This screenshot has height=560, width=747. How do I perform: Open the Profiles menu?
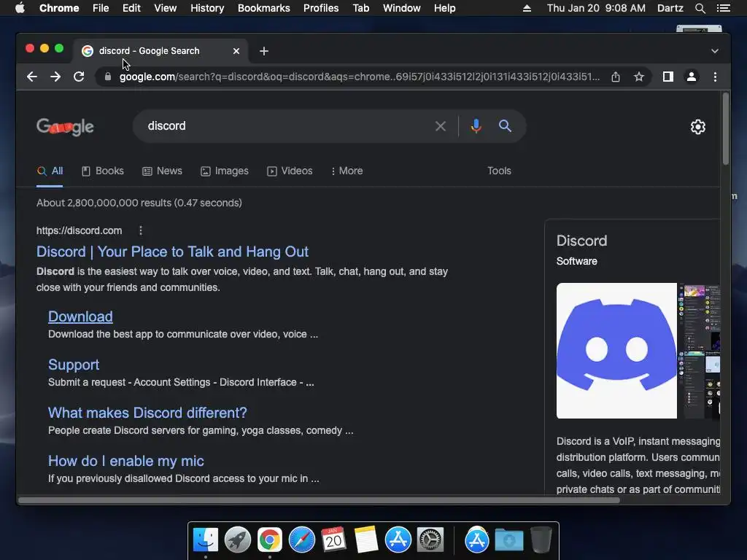321,8
